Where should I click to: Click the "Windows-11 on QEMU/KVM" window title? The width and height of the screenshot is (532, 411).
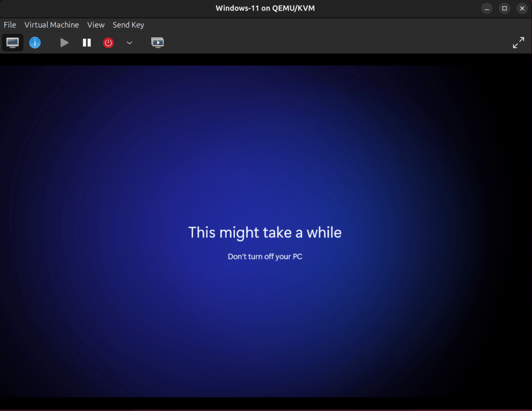[265, 8]
